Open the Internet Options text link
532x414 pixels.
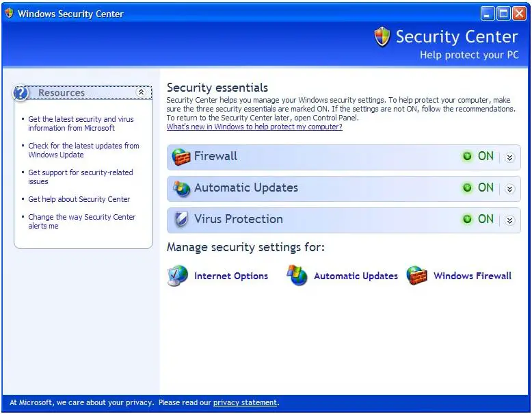231,276
